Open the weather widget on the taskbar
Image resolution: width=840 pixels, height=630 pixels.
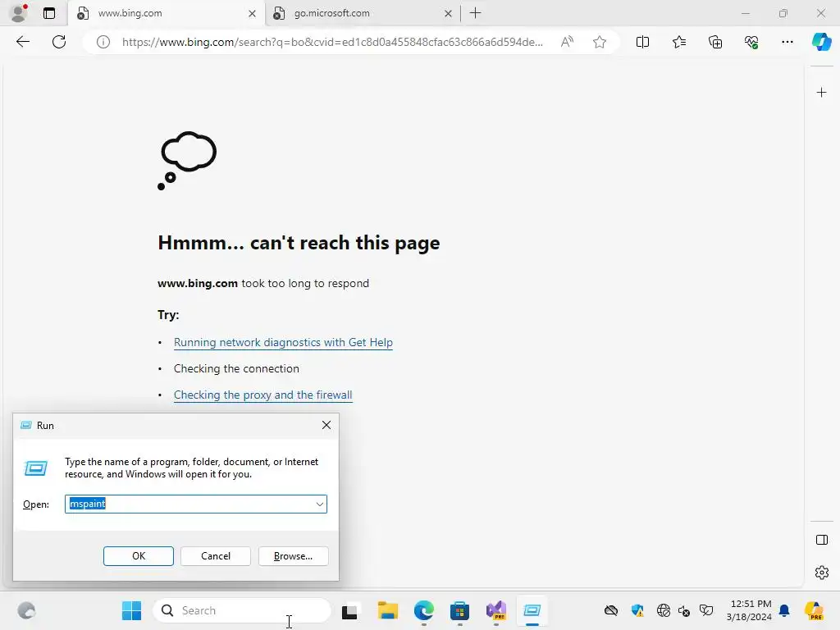pos(25,610)
